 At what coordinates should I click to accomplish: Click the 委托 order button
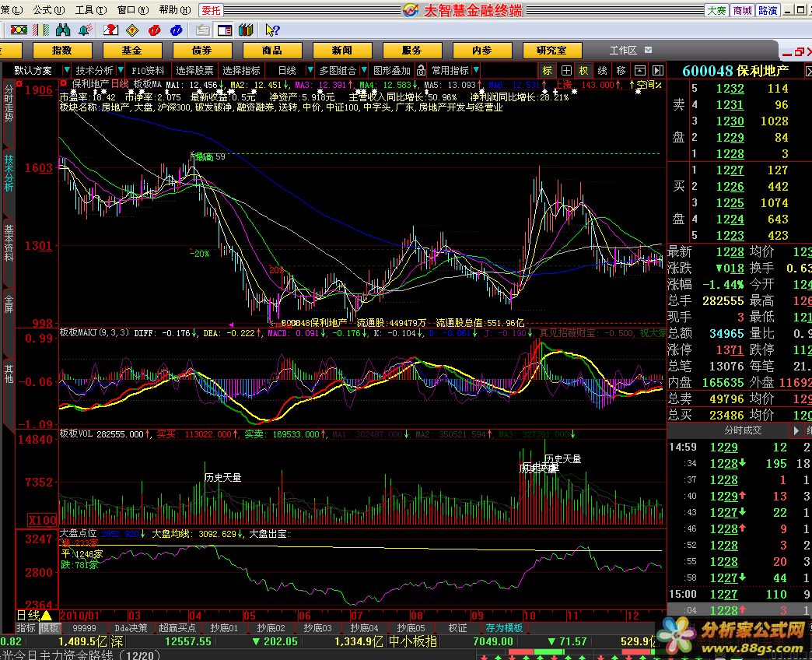(212, 10)
